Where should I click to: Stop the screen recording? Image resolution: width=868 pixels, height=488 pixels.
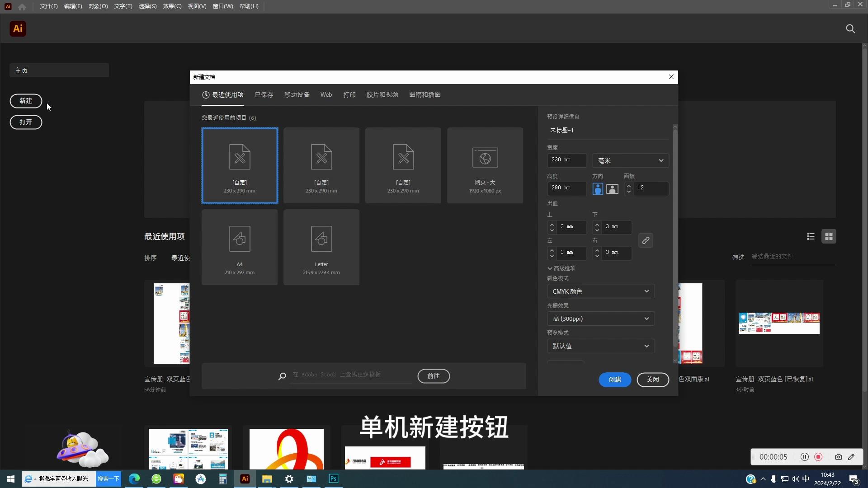click(x=818, y=457)
